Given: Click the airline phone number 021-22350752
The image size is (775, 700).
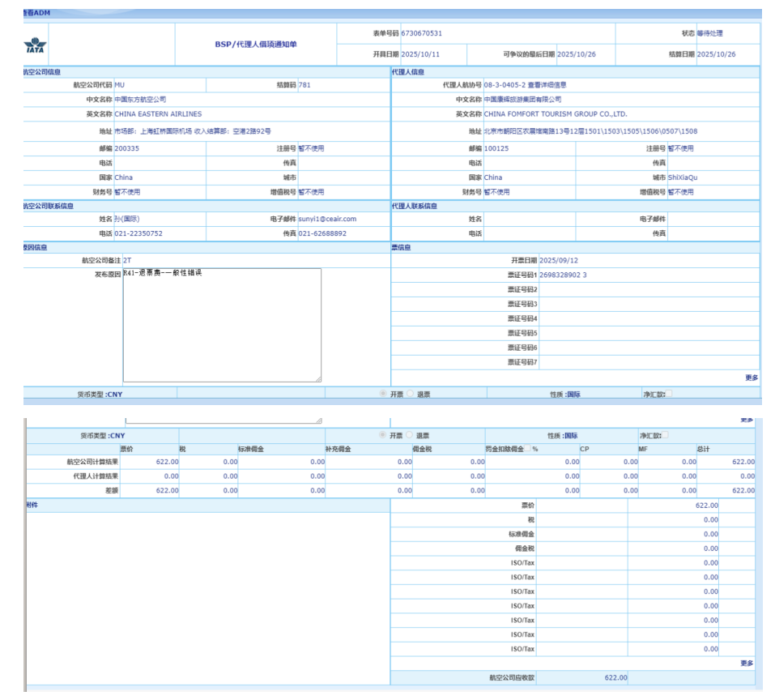Looking at the screenshot, I should point(138,233).
